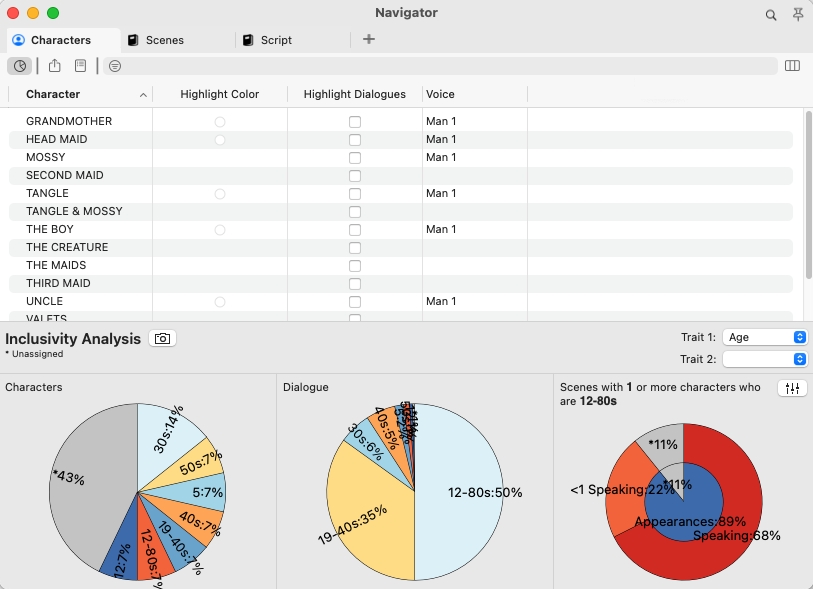
Task: Click the columns layout icon
Action: (x=792, y=66)
